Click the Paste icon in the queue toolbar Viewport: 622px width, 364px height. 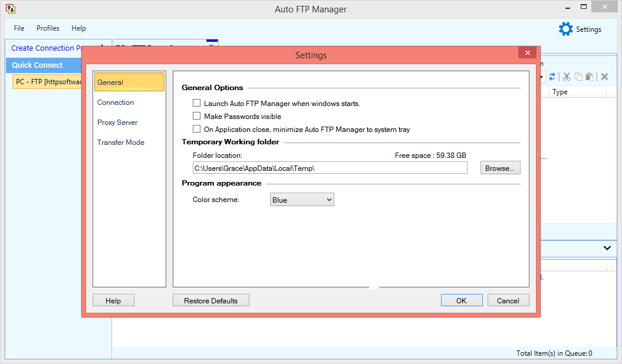tap(591, 77)
